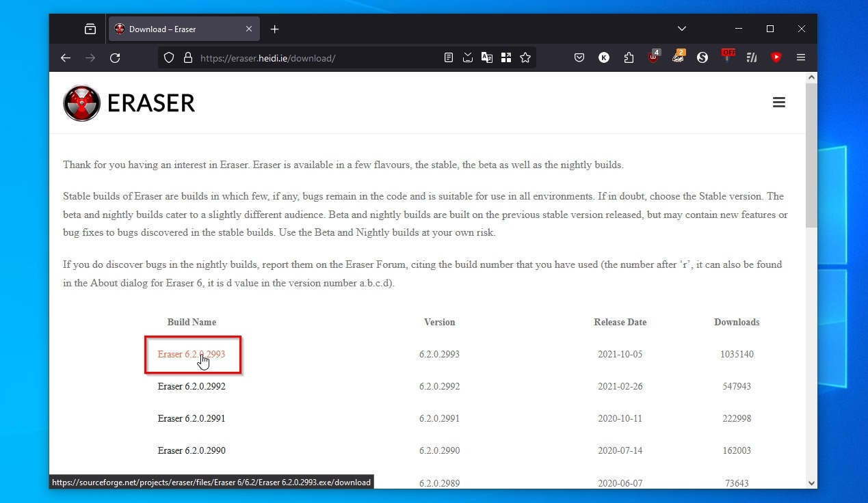Click the release date 2021-02-26
The height and width of the screenshot is (503, 868).
tap(620, 386)
